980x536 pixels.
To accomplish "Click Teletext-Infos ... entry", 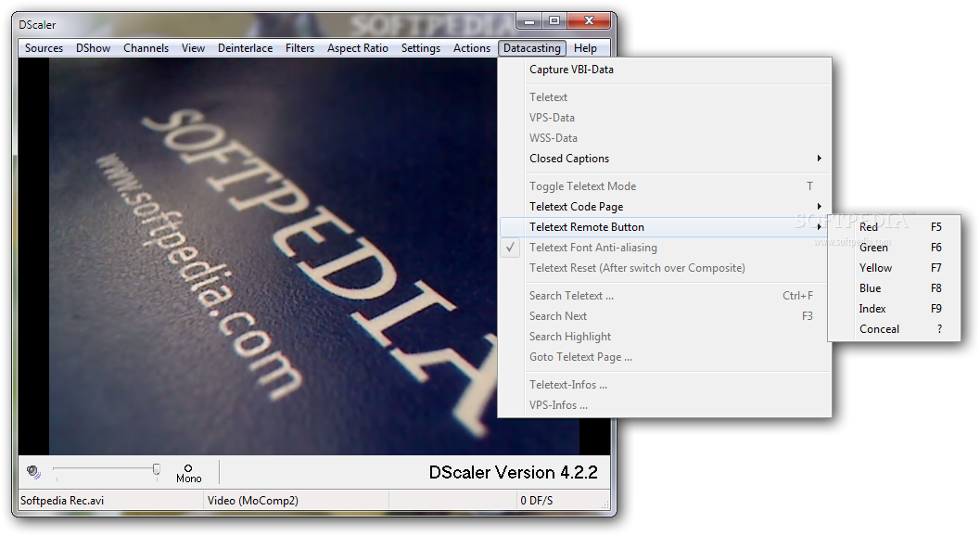I will [x=665, y=385].
